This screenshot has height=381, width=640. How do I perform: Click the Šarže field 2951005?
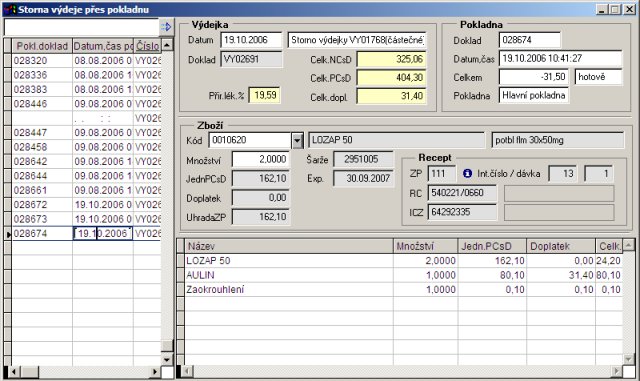pos(363,159)
